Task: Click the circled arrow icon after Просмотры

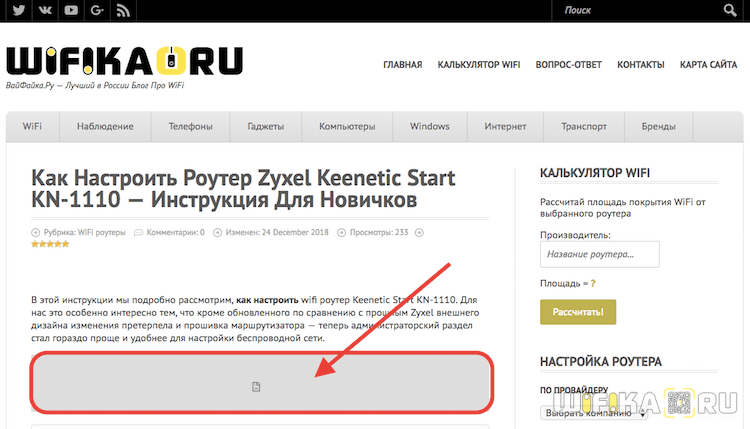Action: coord(419,232)
